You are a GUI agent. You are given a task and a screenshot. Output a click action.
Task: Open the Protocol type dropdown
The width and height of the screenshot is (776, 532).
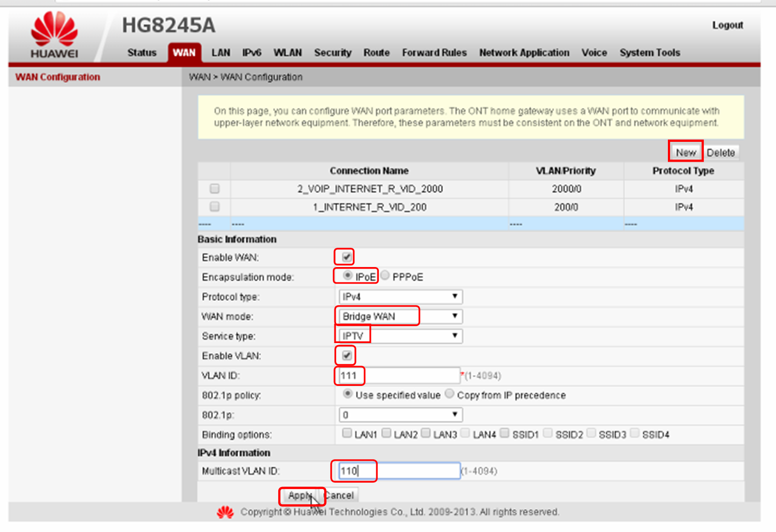click(x=400, y=297)
